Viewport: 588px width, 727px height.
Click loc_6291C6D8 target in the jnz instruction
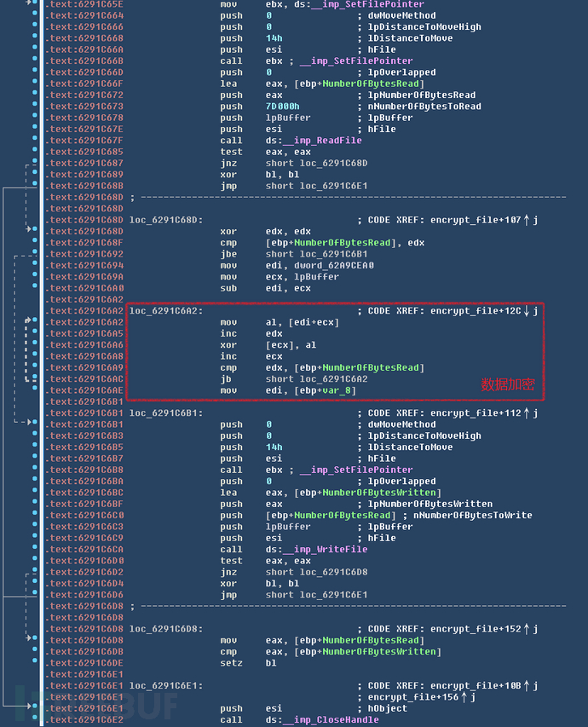click(333, 572)
